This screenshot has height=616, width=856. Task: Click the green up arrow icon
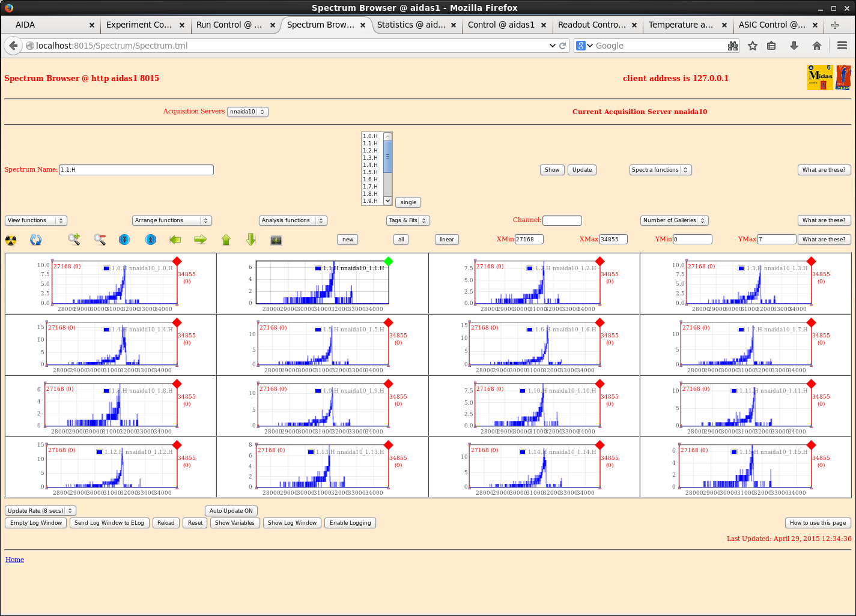tap(226, 240)
